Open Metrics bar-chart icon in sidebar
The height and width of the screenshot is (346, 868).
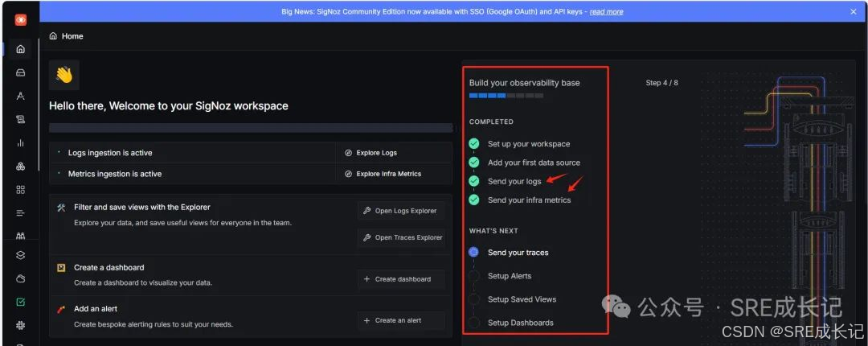20,142
